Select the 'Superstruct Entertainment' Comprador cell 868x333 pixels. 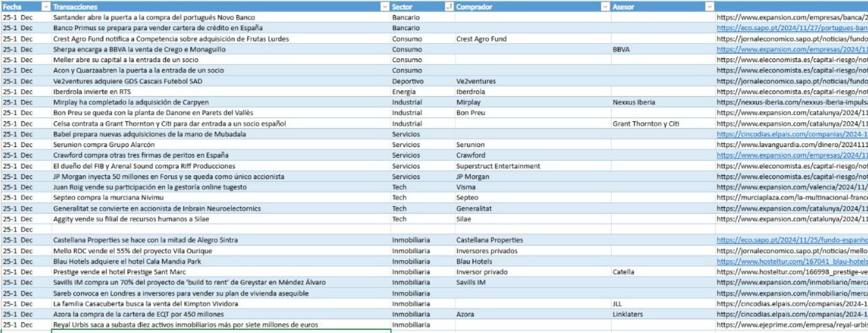533,166
